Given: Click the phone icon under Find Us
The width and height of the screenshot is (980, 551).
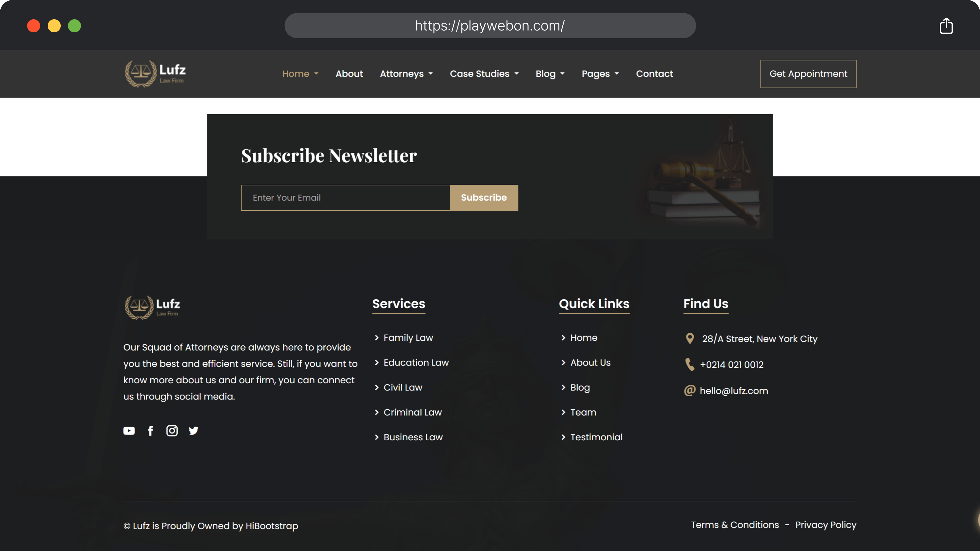Looking at the screenshot, I should point(689,364).
